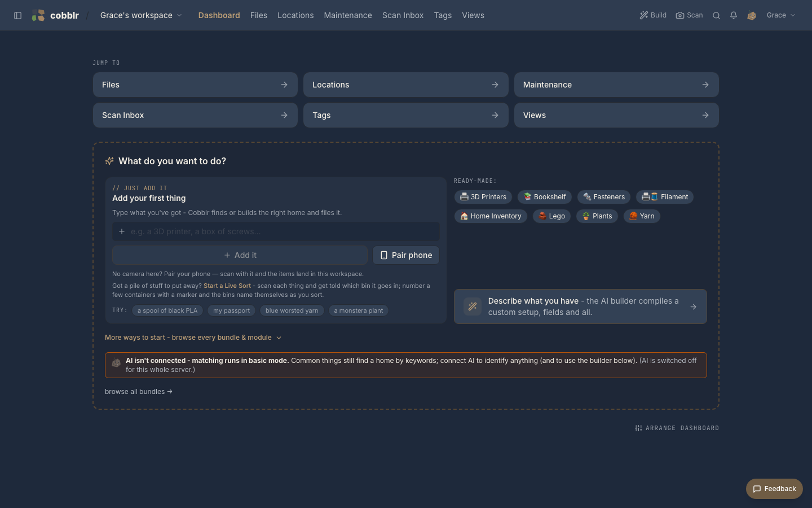Open the Grace account menu
Screen dimensions: 812x508
click(781, 15)
